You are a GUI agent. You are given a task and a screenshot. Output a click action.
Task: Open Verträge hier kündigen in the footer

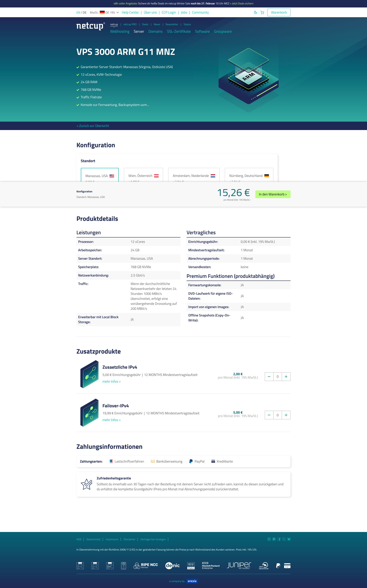[x=153, y=539]
